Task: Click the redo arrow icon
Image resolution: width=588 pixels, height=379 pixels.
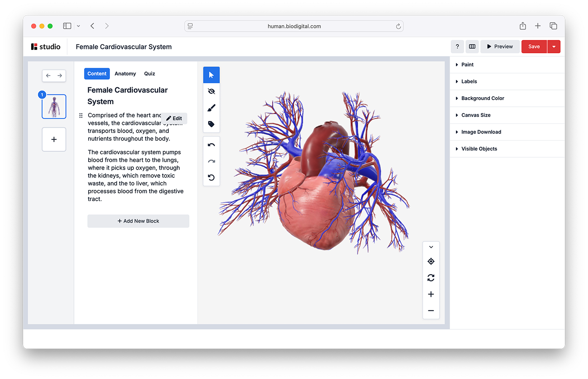Action: coord(211,161)
